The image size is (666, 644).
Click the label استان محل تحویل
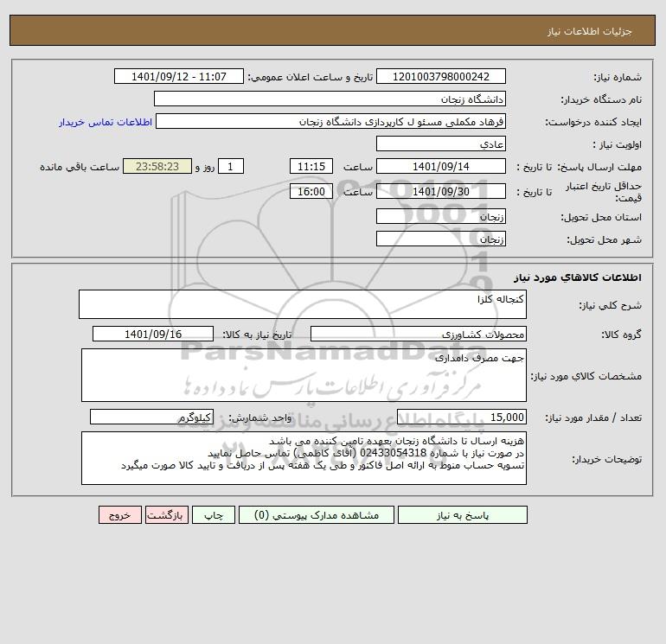pos(601,217)
